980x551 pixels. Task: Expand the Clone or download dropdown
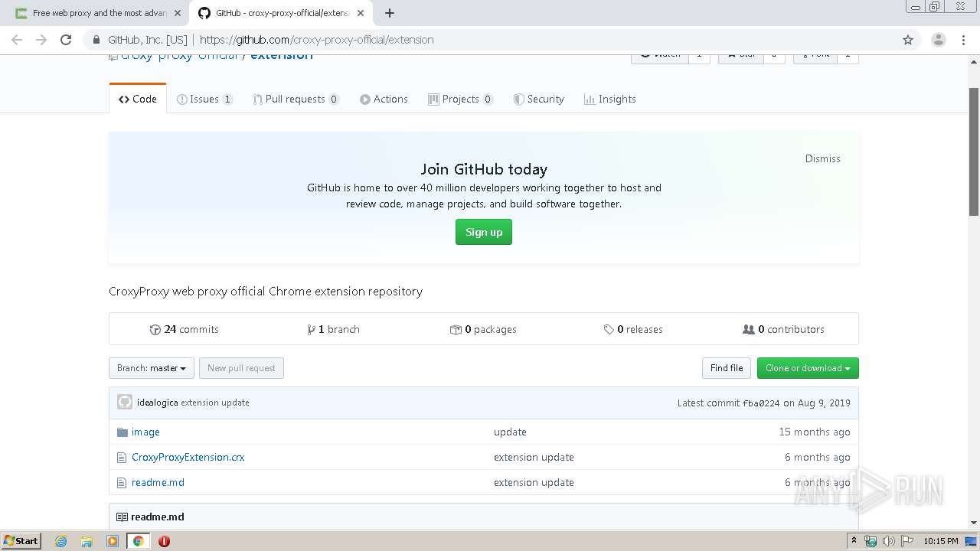tap(808, 368)
